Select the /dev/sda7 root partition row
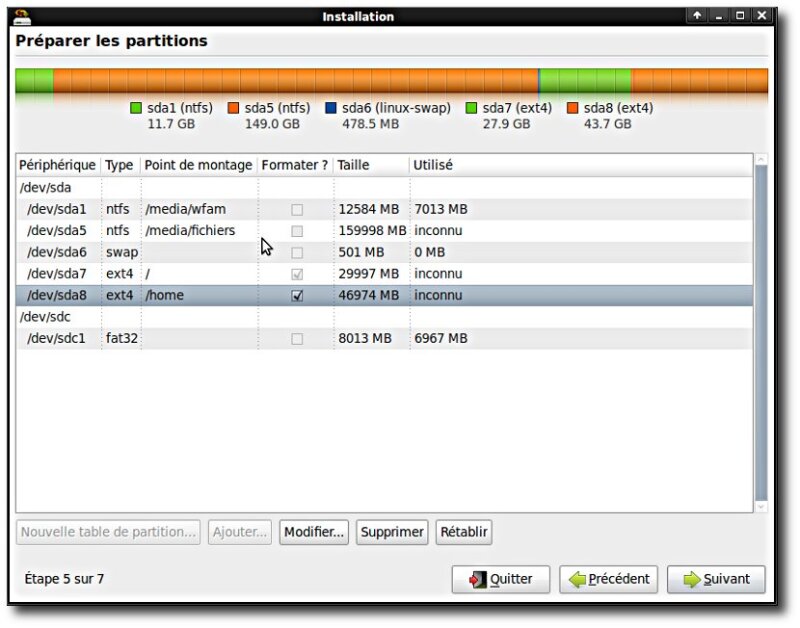800x628 pixels. click(384, 274)
